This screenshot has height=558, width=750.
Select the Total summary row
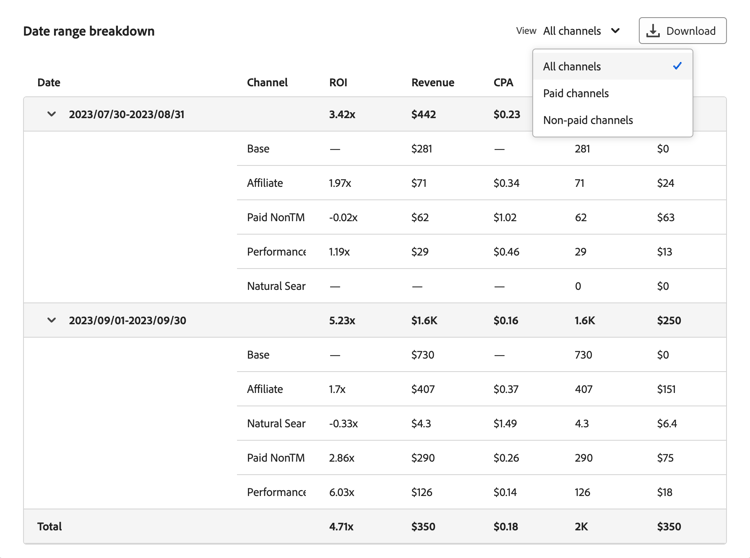(x=50, y=526)
